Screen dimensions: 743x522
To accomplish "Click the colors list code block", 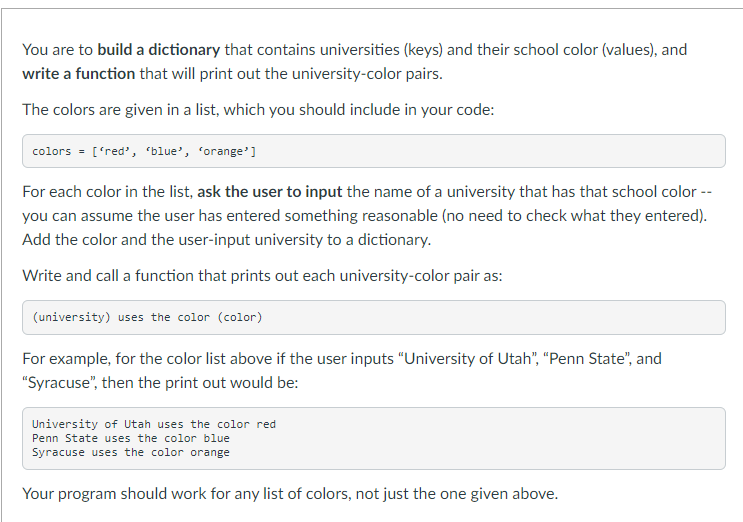I will [x=373, y=151].
